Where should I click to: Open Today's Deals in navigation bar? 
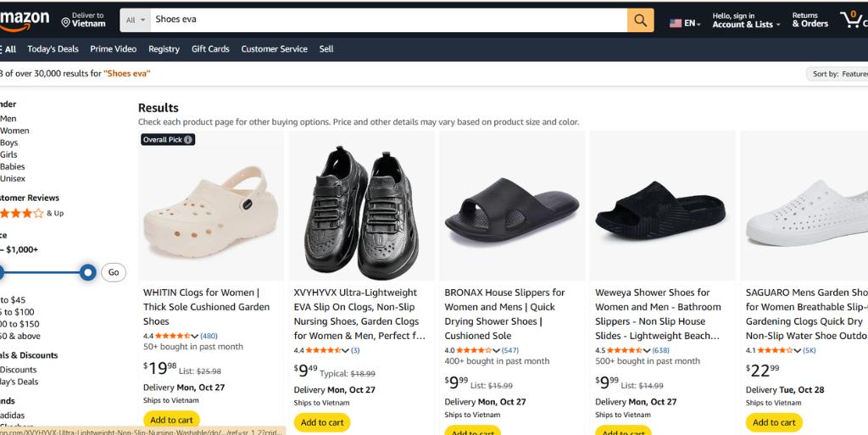click(53, 49)
